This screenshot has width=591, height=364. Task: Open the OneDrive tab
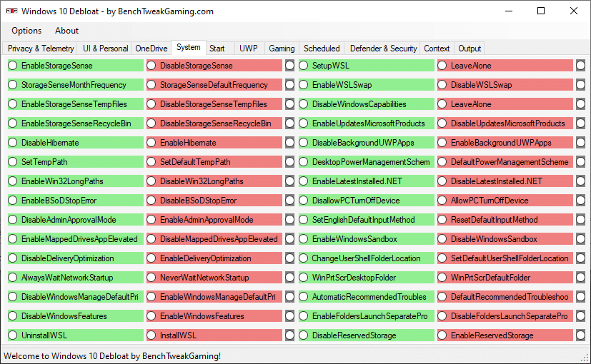coord(151,49)
